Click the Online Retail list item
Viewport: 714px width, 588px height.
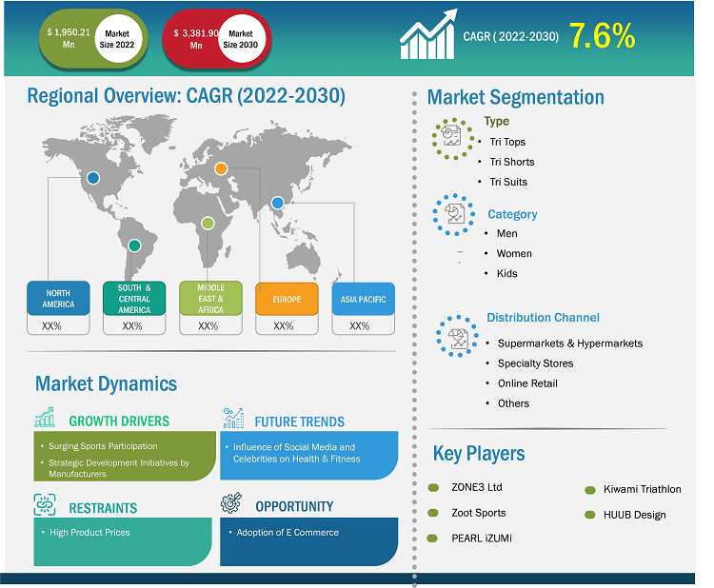[x=526, y=383]
